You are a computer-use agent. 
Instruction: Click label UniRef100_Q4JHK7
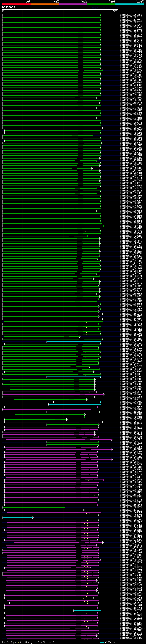click(x=131, y=85)
